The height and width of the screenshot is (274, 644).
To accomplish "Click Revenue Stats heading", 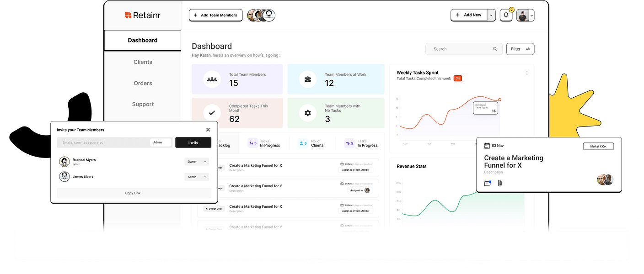I will [x=412, y=166].
